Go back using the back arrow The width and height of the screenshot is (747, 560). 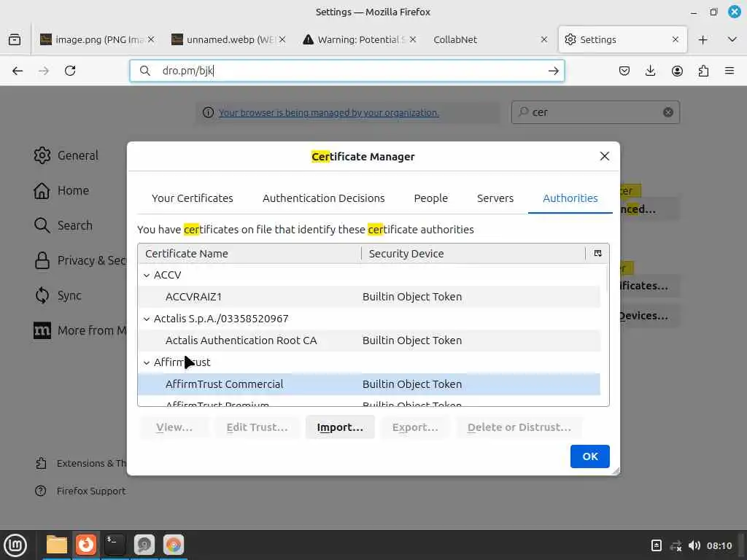[18, 71]
